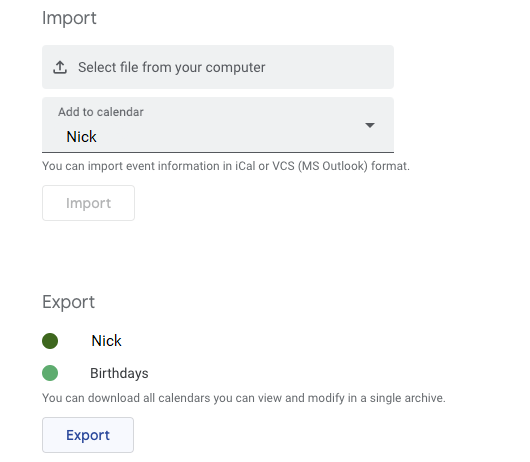Click the light green Birthdays calendar dot
This screenshot has width=530, height=462.
click(x=50, y=373)
